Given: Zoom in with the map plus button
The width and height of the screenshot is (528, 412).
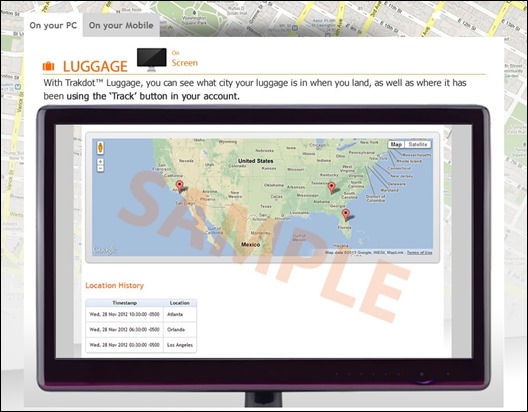Looking at the screenshot, I should 100,162.
